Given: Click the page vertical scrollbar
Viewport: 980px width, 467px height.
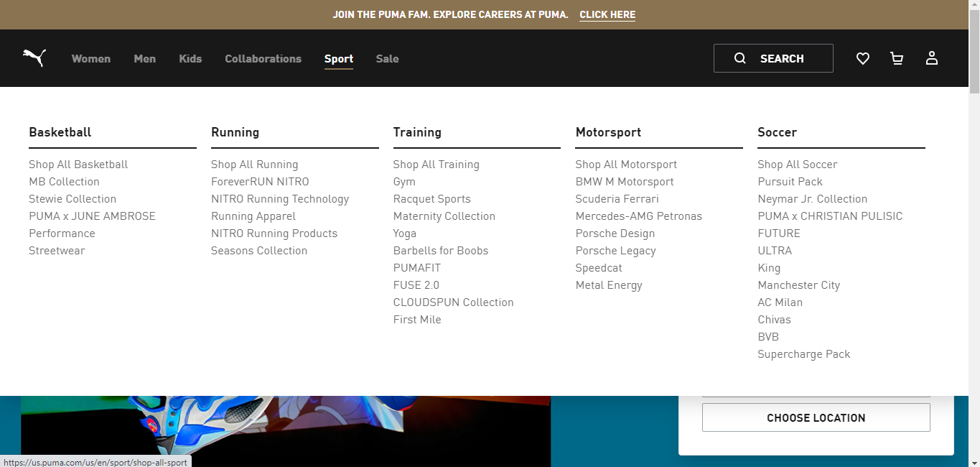Looking at the screenshot, I should tap(974, 233).
